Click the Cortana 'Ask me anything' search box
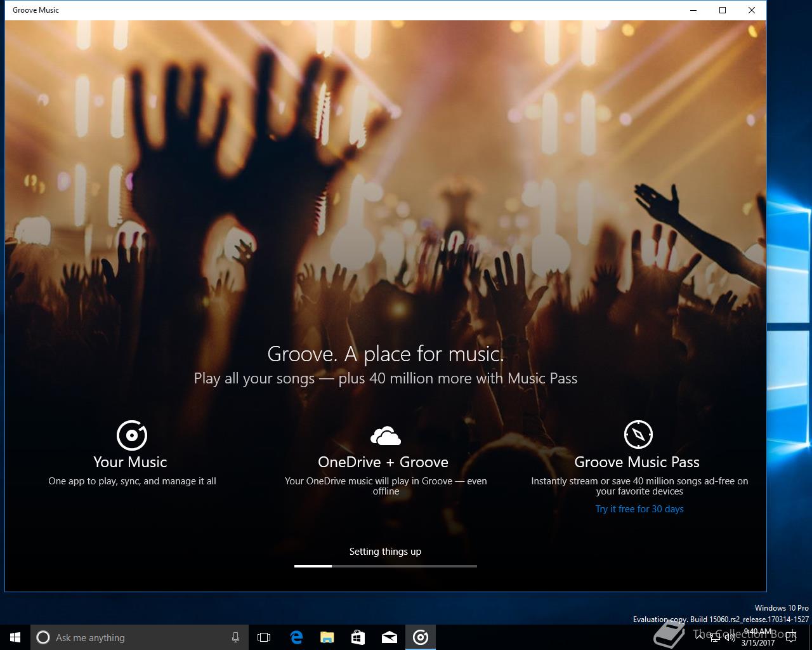The height and width of the screenshot is (650, 812). point(139,637)
